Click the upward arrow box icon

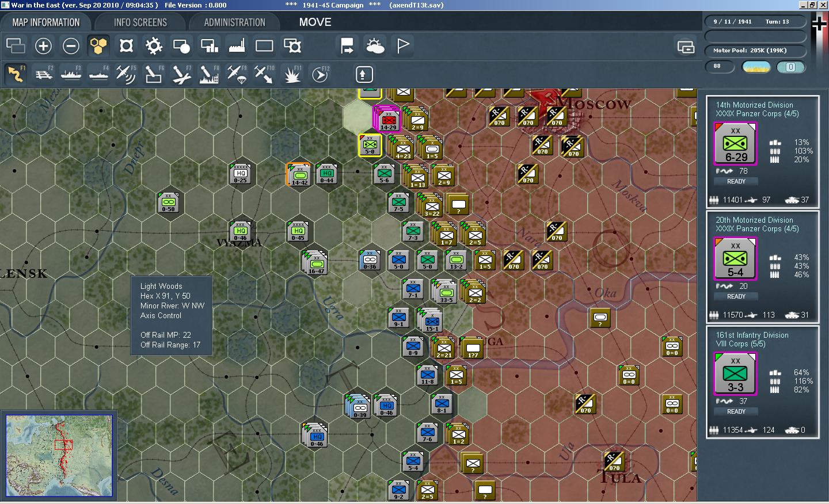(364, 74)
